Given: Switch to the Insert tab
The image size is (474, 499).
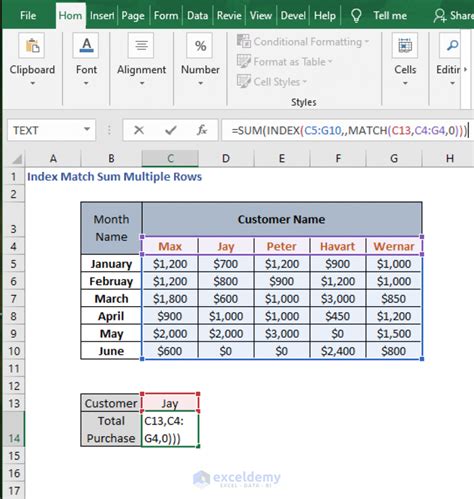Looking at the screenshot, I should (102, 15).
